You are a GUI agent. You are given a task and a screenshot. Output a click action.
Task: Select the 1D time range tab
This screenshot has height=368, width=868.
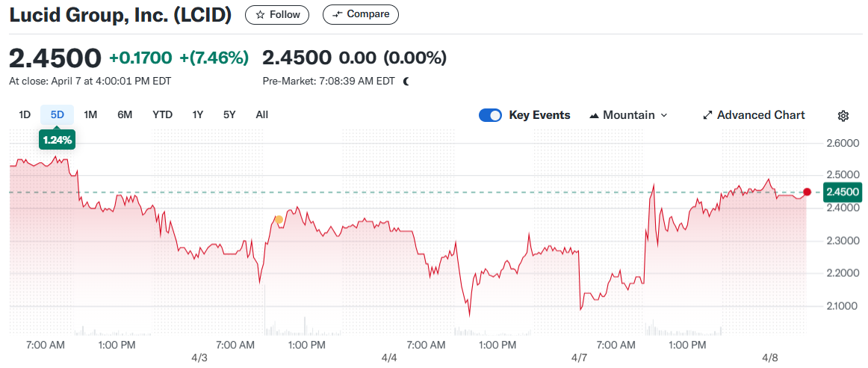(x=25, y=114)
